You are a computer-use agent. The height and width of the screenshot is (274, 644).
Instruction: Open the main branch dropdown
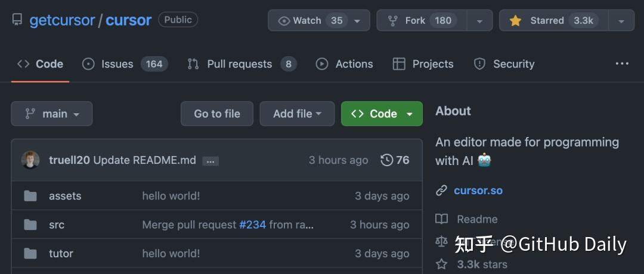[x=52, y=114]
